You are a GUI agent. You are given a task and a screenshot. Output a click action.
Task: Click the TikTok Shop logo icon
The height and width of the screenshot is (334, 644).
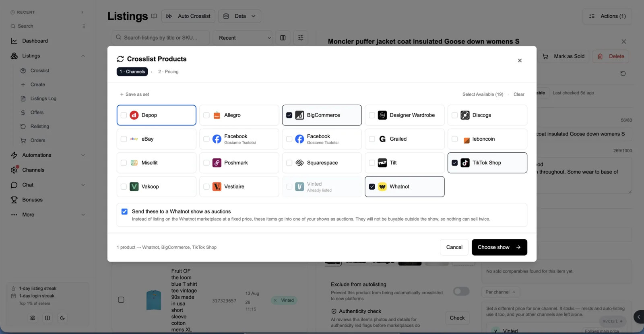(465, 163)
